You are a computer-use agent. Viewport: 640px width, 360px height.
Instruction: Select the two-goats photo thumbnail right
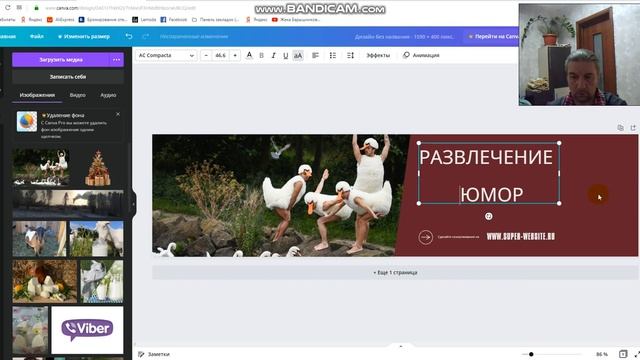[x=96, y=239]
